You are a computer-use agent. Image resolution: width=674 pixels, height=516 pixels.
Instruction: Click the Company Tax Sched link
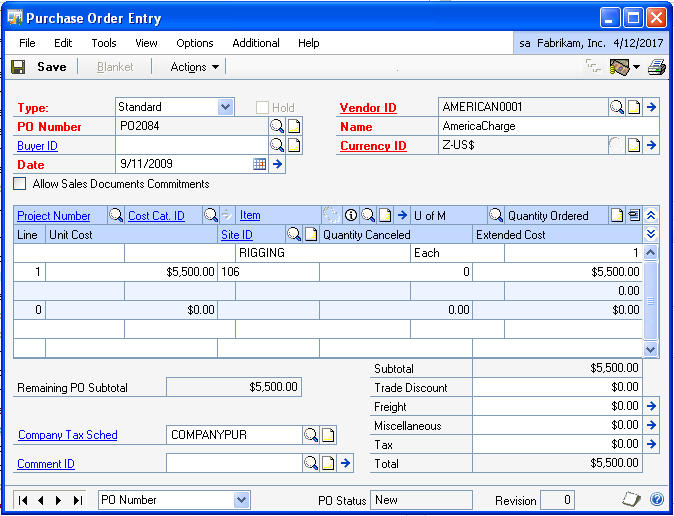pyautogui.click(x=67, y=435)
